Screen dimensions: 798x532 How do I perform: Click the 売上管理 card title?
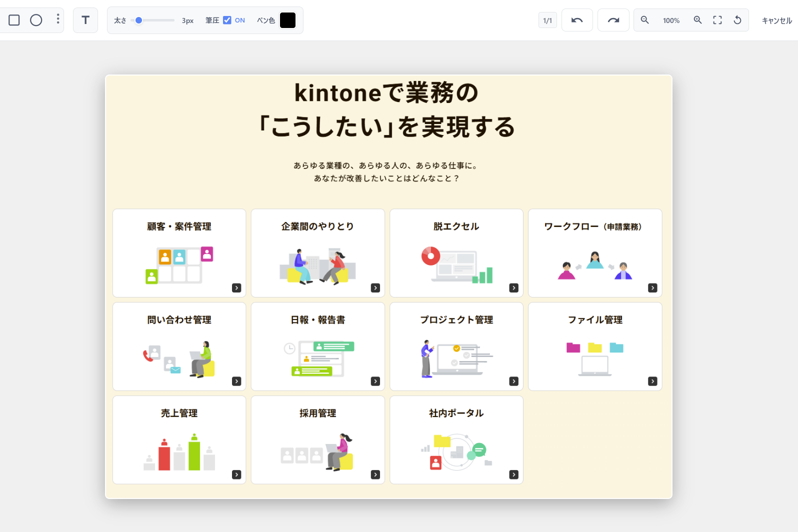[x=179, y=413]
